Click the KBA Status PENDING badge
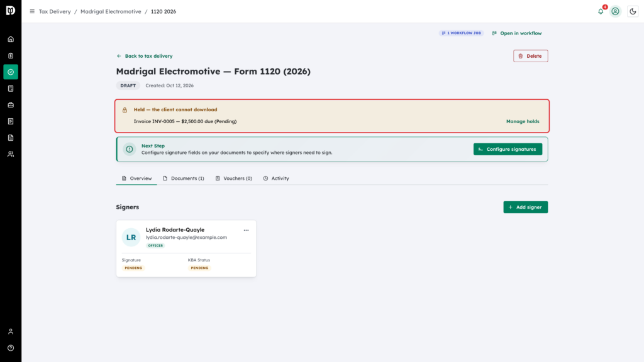The image size is (644, 362). pyautogui.click(x=199, y=268)
